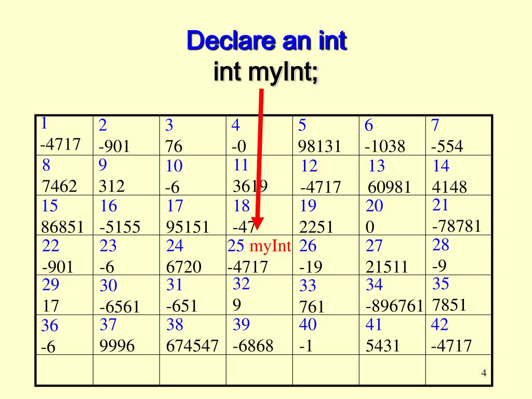The width and height of the screenshot is (532, 399).
Task: Click value 17 in cell 29
Action: point(50,306)
